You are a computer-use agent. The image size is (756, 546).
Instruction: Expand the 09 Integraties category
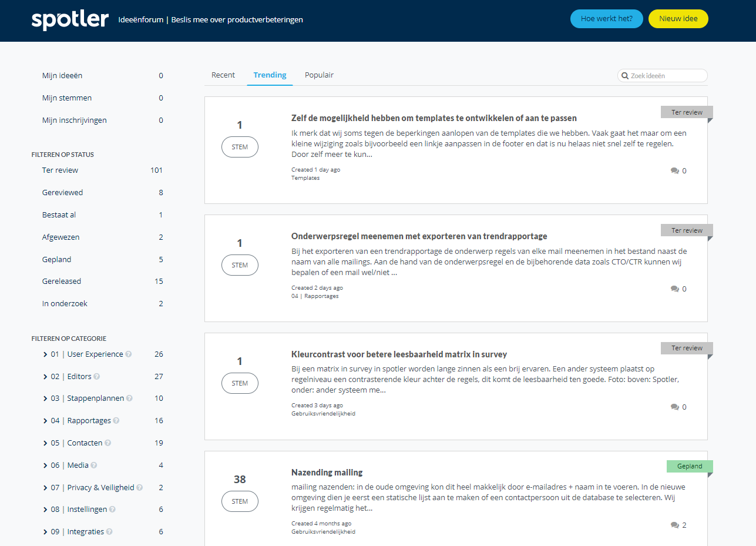[x=45, y=532]
